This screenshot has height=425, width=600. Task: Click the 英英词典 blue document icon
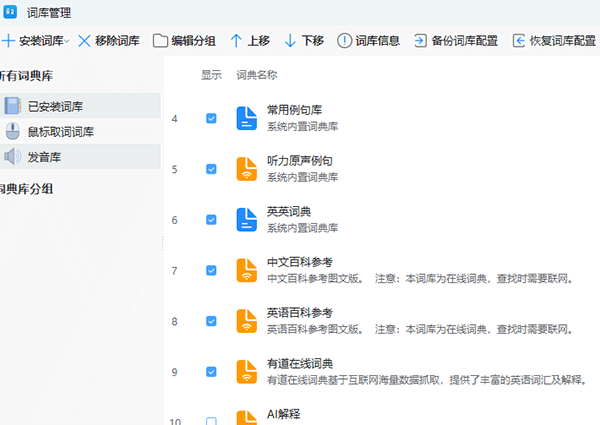coord(247,220)
